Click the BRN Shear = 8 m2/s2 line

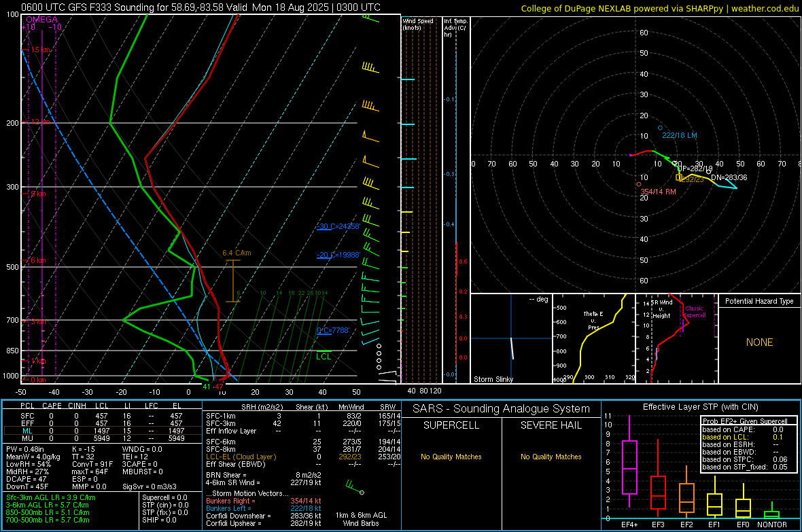click(x=264, y=475)
